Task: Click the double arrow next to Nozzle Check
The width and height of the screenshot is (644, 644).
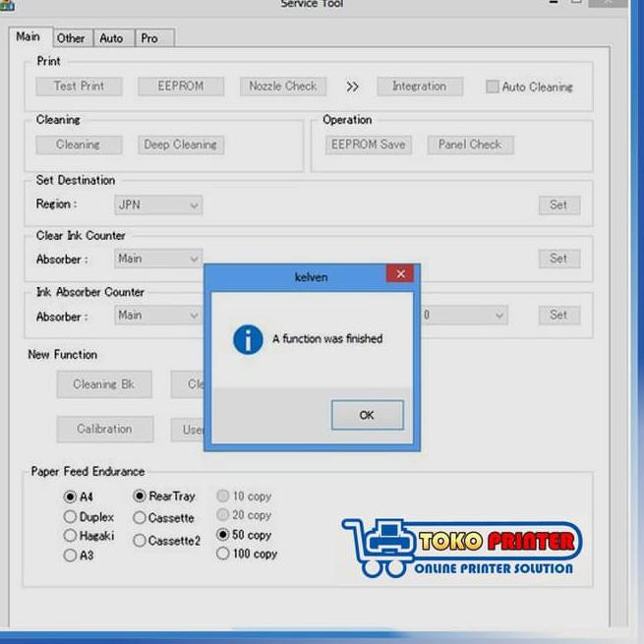Action: (353, 87)
